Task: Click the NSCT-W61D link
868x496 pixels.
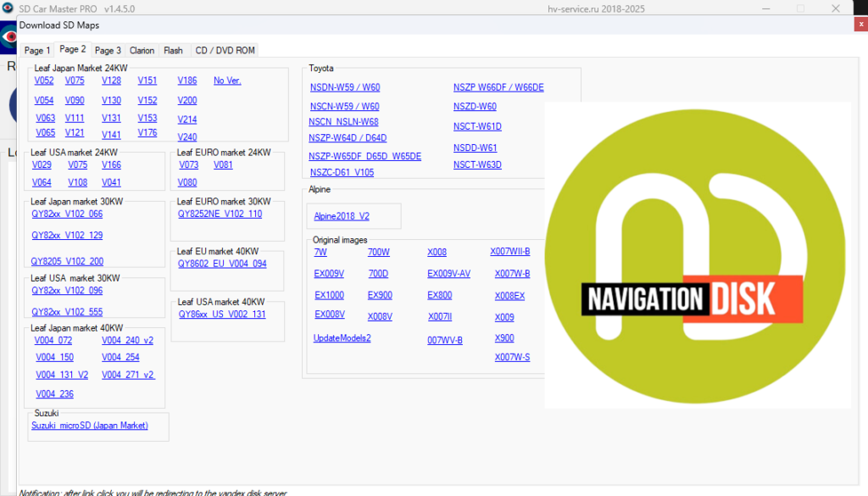Action: click(x=477, y=126)
